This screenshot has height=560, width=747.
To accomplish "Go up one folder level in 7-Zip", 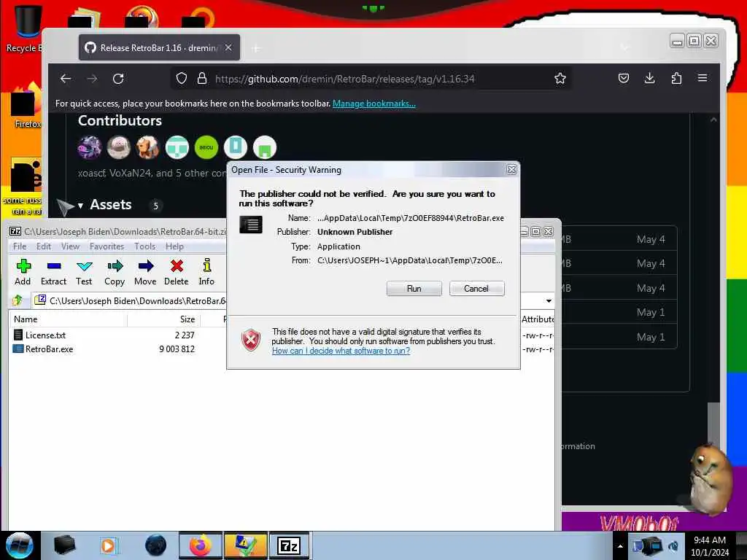I will pyautogui.click(x=18, y=300).
